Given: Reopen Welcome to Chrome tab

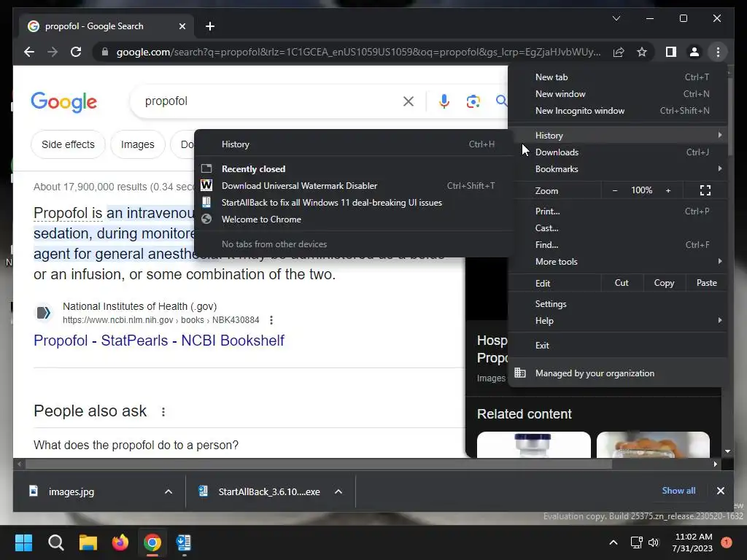Looking at the screenshot, I should [353, 219].
